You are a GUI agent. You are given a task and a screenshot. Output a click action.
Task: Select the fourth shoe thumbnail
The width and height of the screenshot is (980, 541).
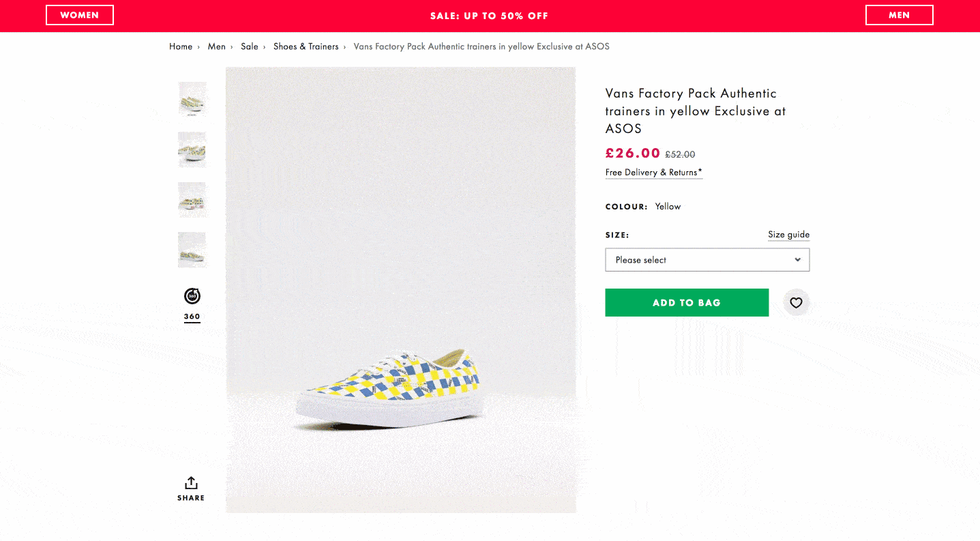pyautogui.click(x=192, y=250)
